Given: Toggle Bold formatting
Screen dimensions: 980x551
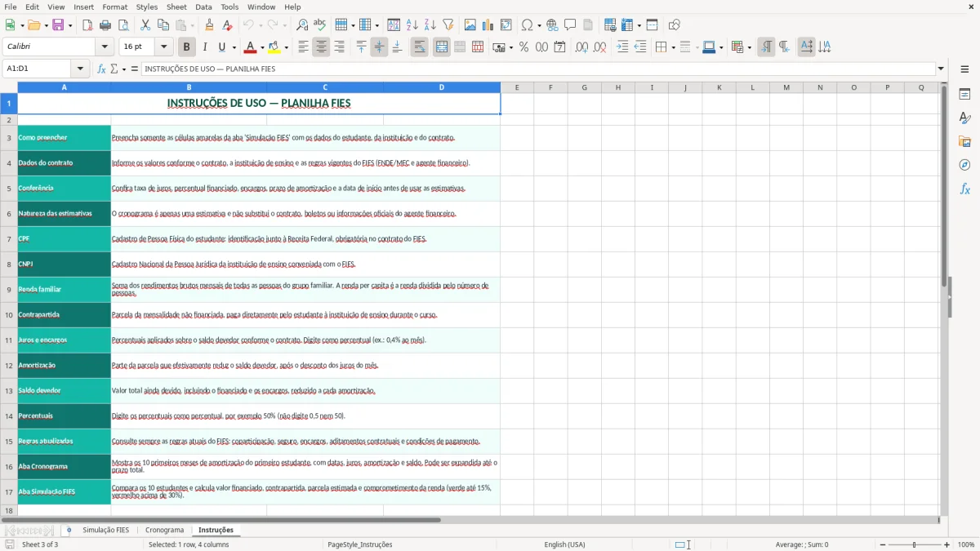Looking at the screenshot, I should (x=186, y=47).
